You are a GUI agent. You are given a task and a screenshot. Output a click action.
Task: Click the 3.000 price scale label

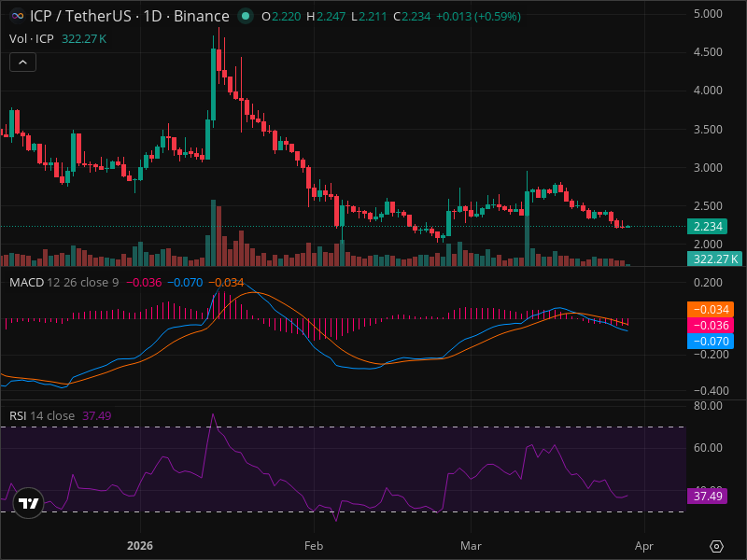point(708,168)
